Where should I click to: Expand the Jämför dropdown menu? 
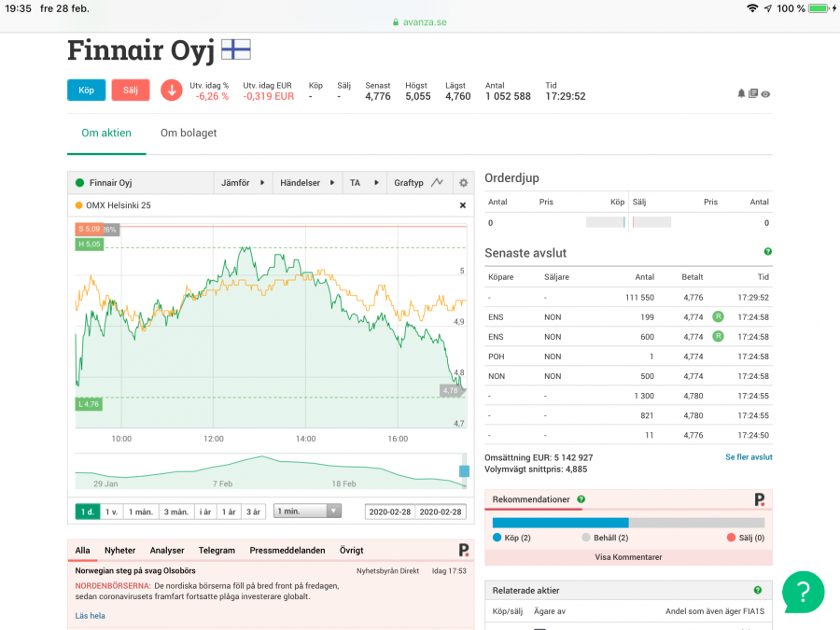[x=243, y=183]
